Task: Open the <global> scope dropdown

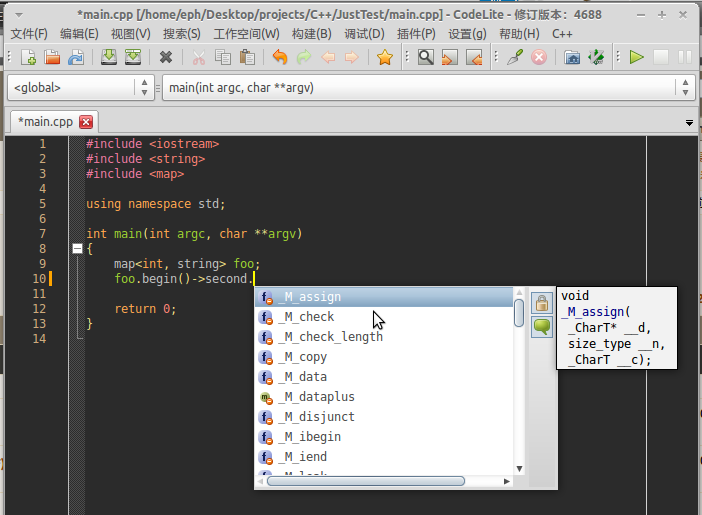Action: click(81, 87)
